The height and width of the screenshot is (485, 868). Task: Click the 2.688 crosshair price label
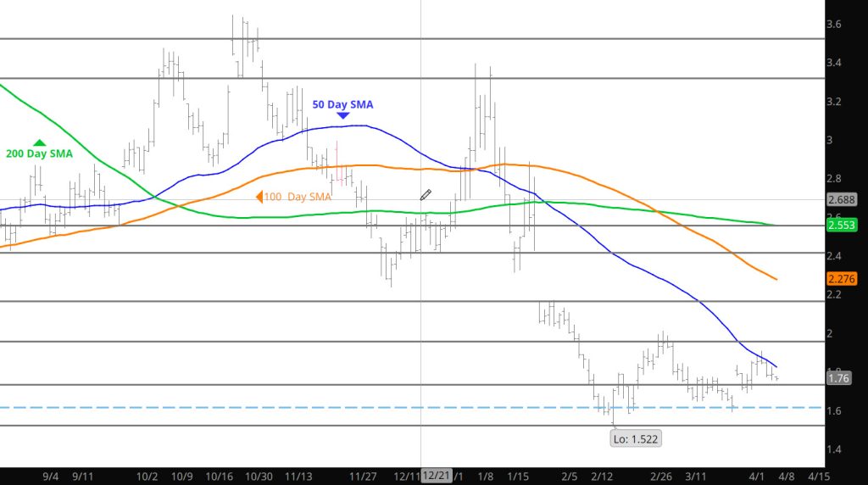pyautogui.click(x=843, y=200)
